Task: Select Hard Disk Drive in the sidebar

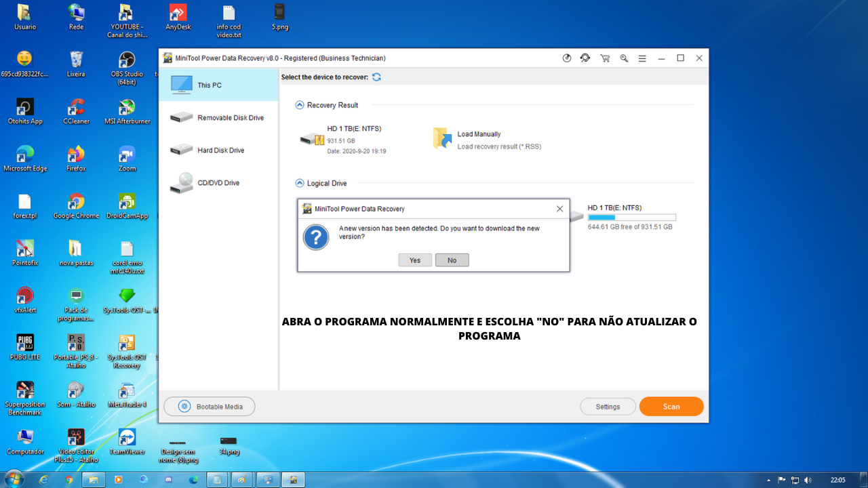Action: [218, 150]
